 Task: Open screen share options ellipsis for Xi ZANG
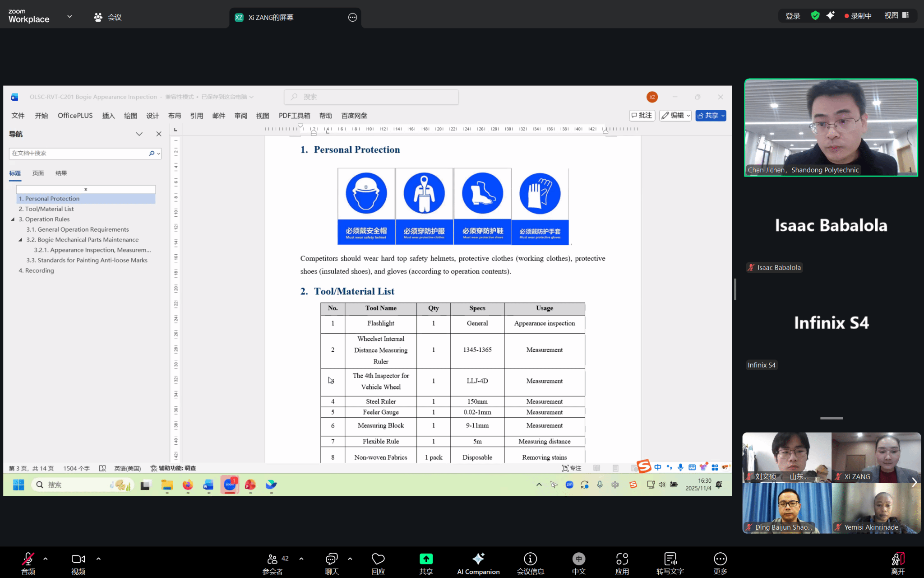coord(352,17)
